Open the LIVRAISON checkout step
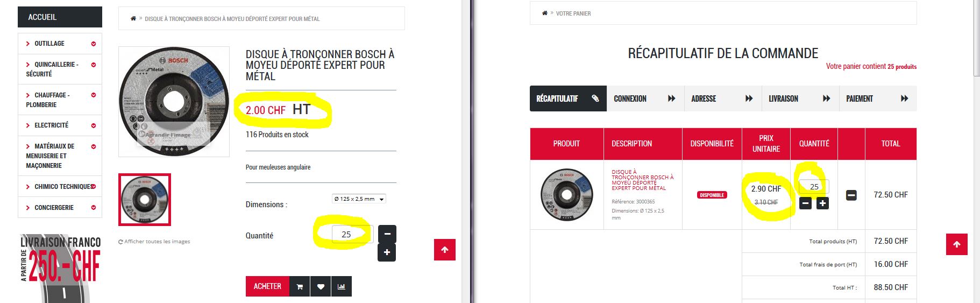The width and height of the screenshot is (980, 303). point(800,98)
